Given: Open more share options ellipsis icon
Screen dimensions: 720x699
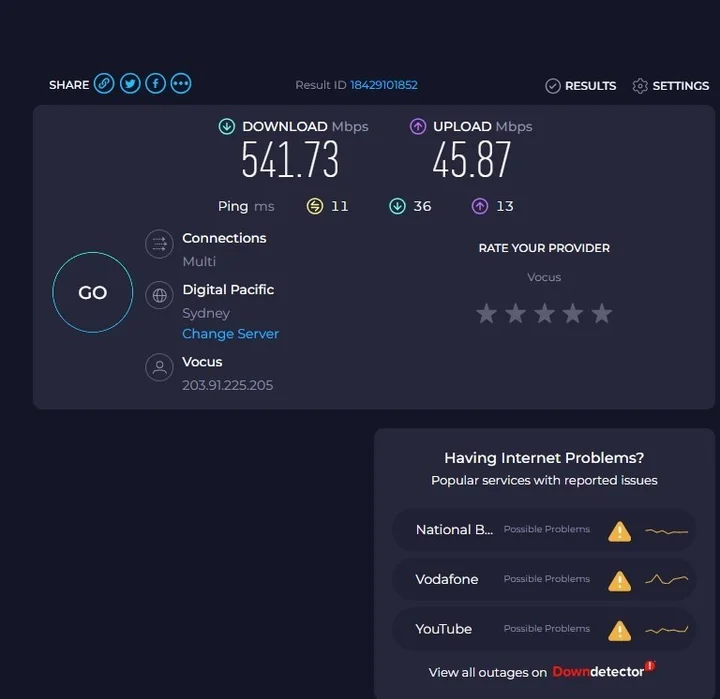Looking at the screenshot, I should click(181, 84).
